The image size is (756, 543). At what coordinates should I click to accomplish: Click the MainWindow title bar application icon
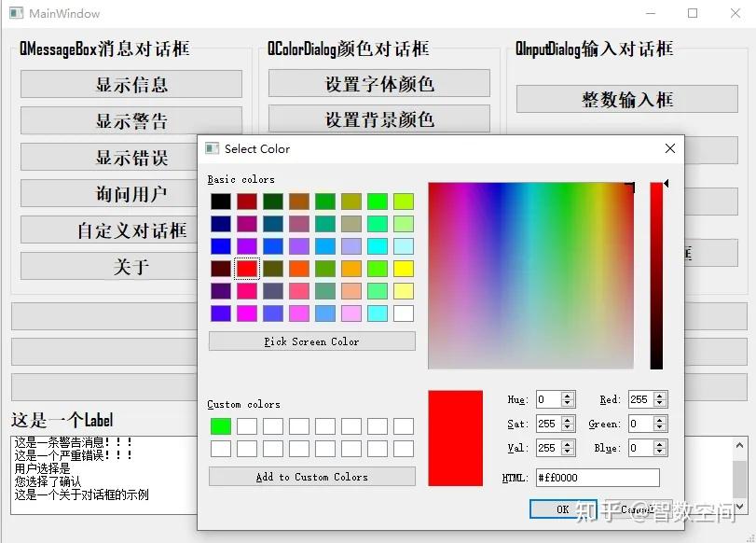point(15,13)
